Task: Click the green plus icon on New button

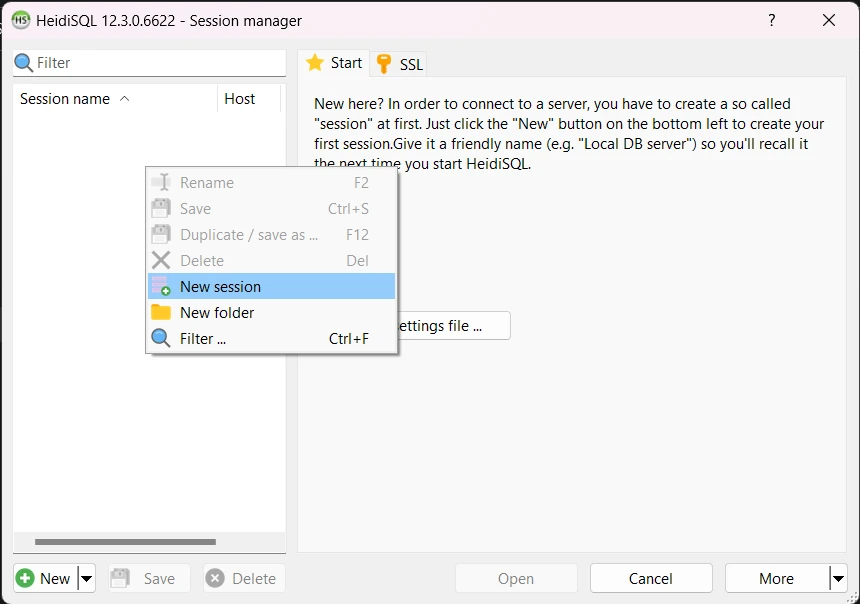Action: click(x=25, y=578)
